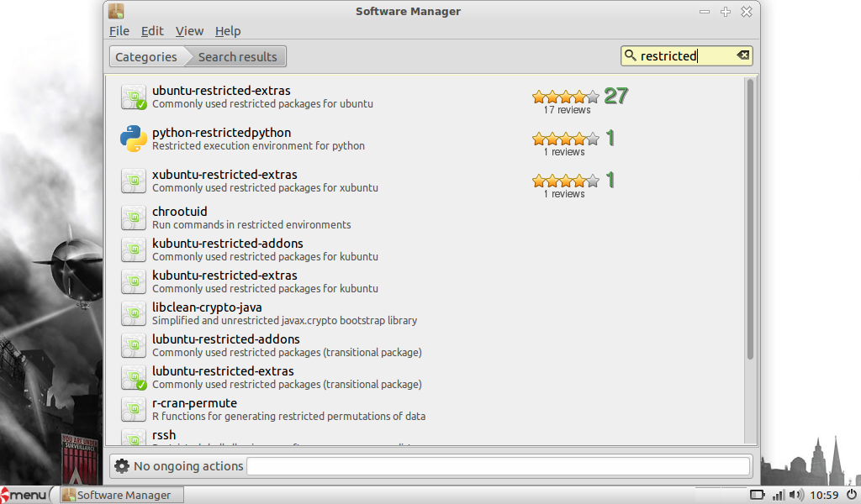Click the kubuntu-restricted-addons package icon
Screen dimensions: 861x504
coord(134,249)
